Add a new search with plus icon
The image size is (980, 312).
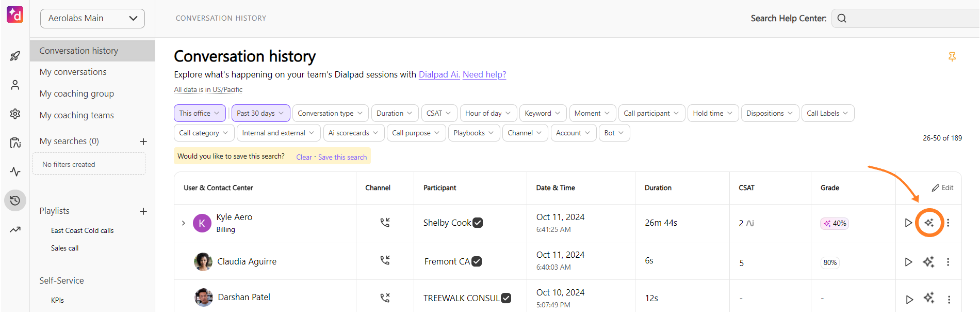[143, 142]
